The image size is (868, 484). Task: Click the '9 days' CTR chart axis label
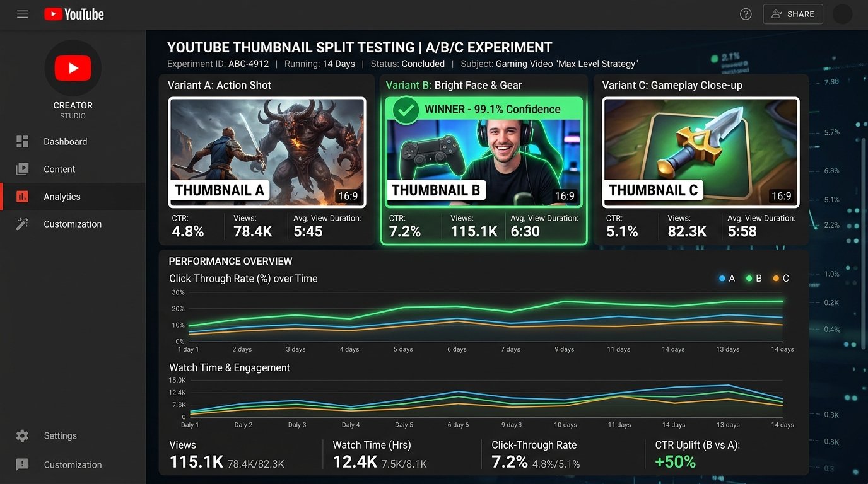coord(564,349)
